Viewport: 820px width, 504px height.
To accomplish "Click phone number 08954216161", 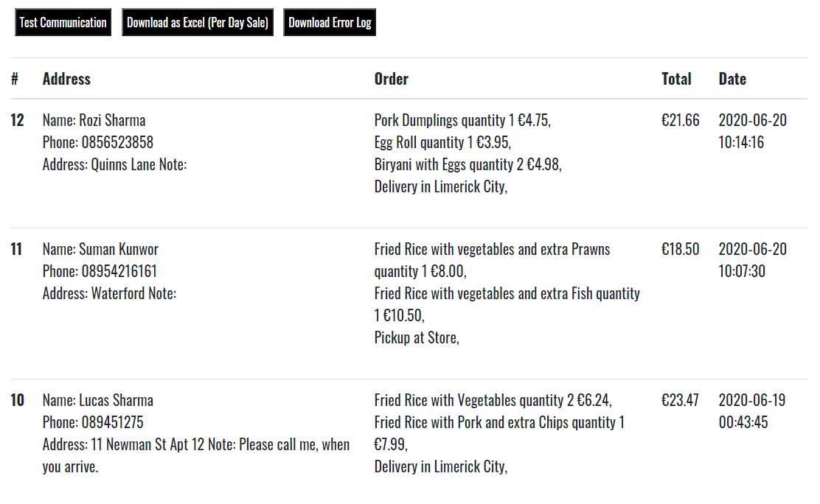I will pyautogui.click(x=119, y=271).
